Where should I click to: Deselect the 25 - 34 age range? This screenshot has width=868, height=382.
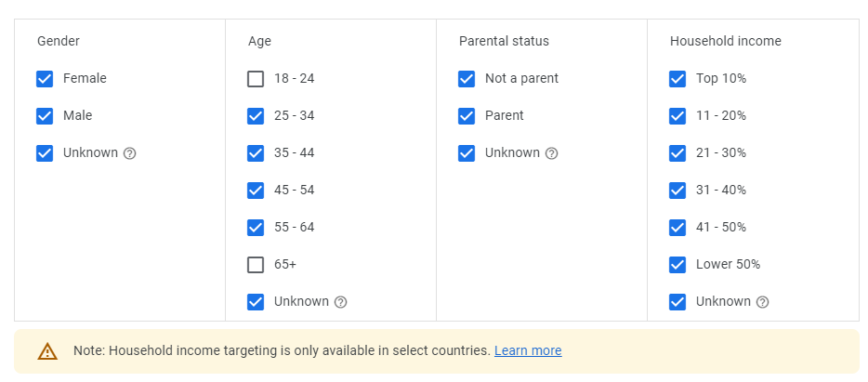pos(256,116)
